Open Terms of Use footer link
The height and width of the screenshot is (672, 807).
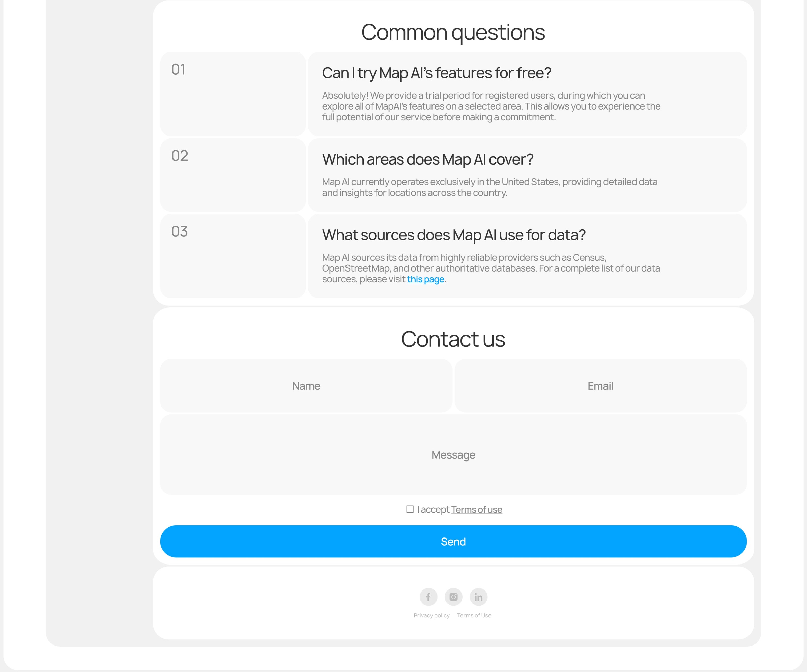pos(474,615)
